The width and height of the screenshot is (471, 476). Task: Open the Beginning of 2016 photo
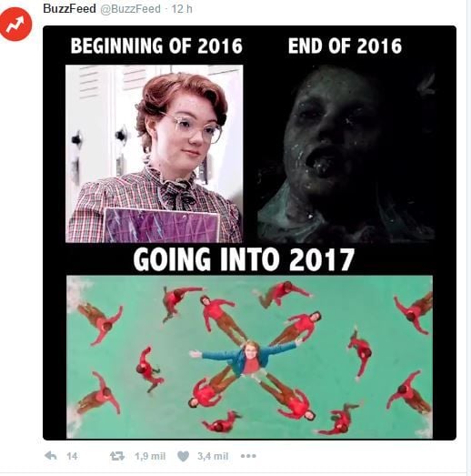(x=154, y=154)
